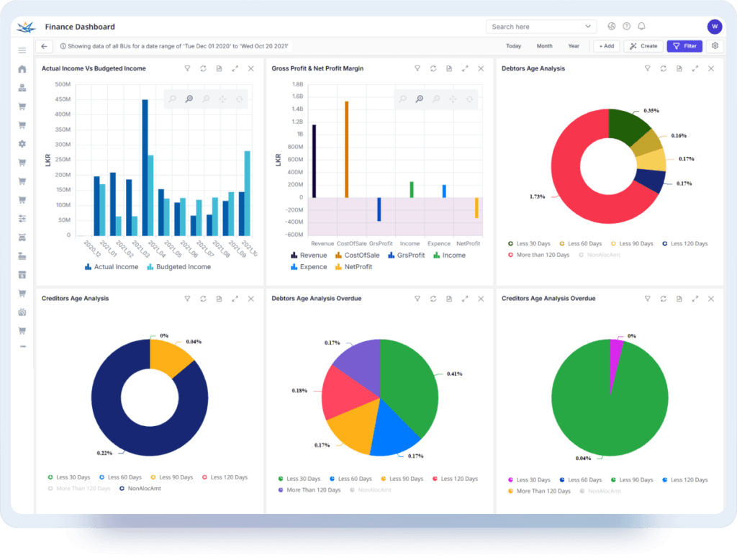This screenshot has height=560, width=737.
Task: Select the zoom-in magnifier on Actual Income chart
Action: [189, 99]
